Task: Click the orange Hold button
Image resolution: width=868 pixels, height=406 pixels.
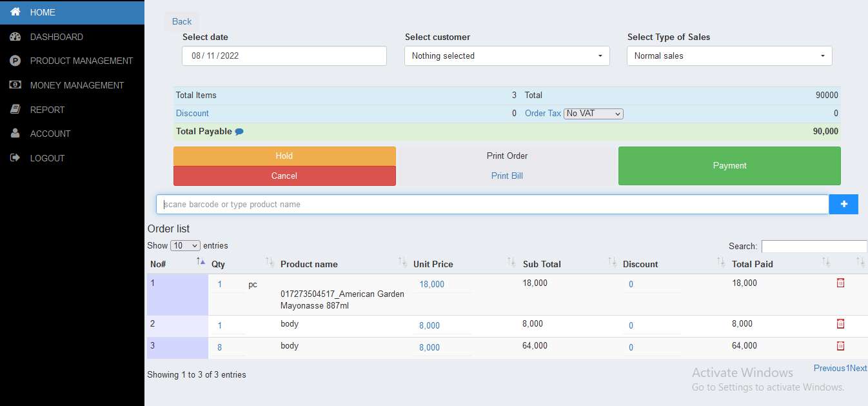Action: 284,156
